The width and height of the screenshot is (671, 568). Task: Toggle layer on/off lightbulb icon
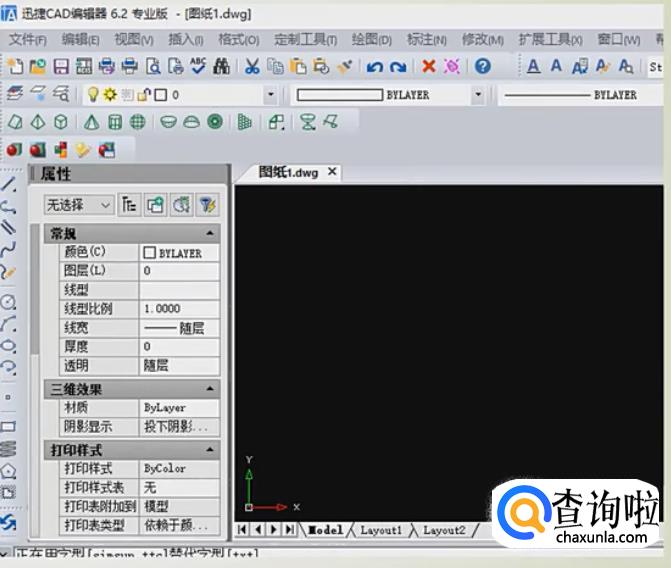(93, 94)
